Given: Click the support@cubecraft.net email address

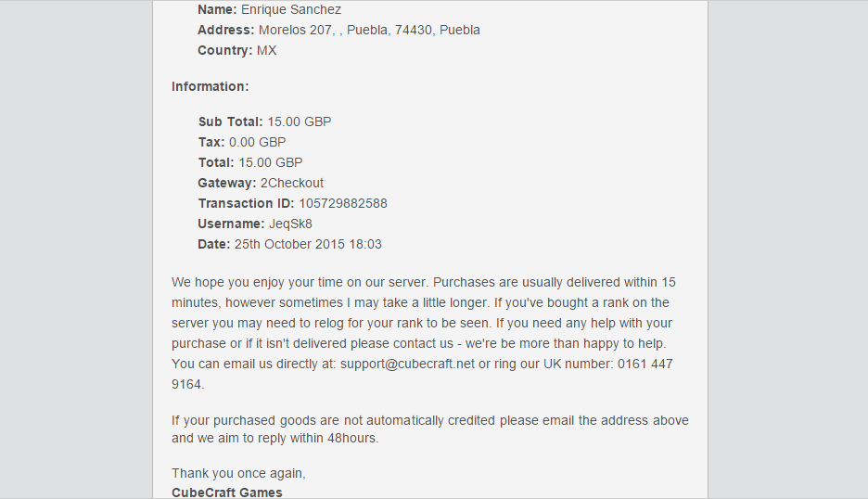Looking at the screenshot, I should pos(407,364).
